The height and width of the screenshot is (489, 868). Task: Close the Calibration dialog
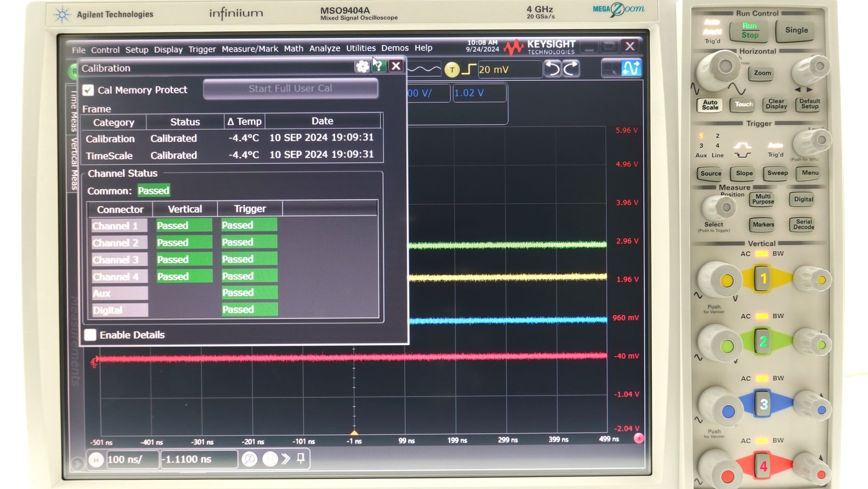(396, 66)
